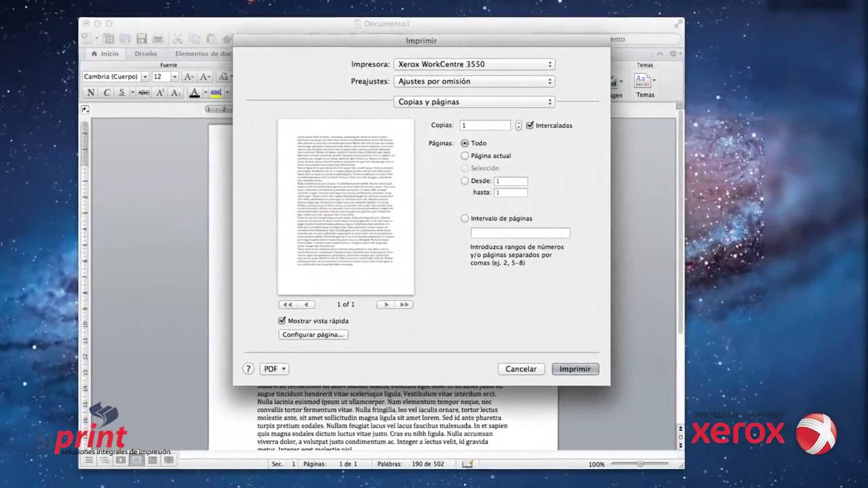This screenshot has width=868, height=488.
Task: Click the Cancelar button
Action: click(x=521, y=369)
